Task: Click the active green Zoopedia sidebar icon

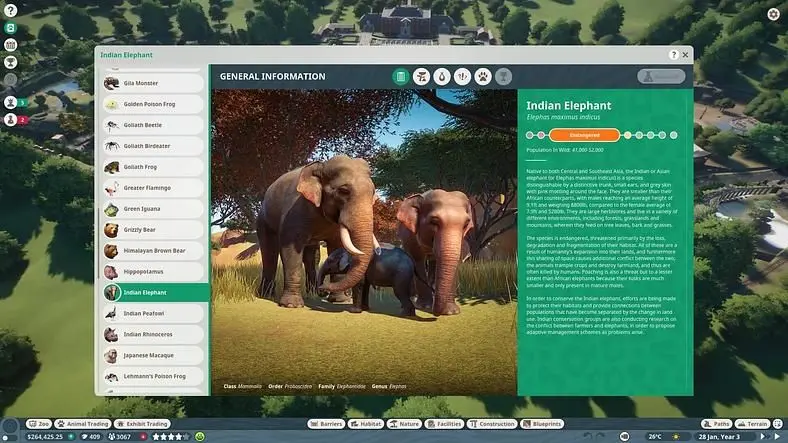Action: (11, 28)
